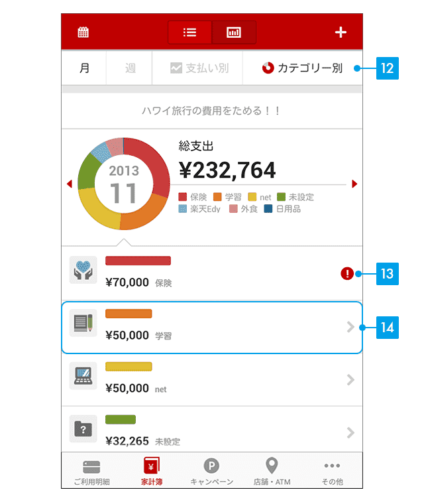Open ご利用明細 tab
The width and height of the screenshot is (424, 504).
(x=91, y=472)
